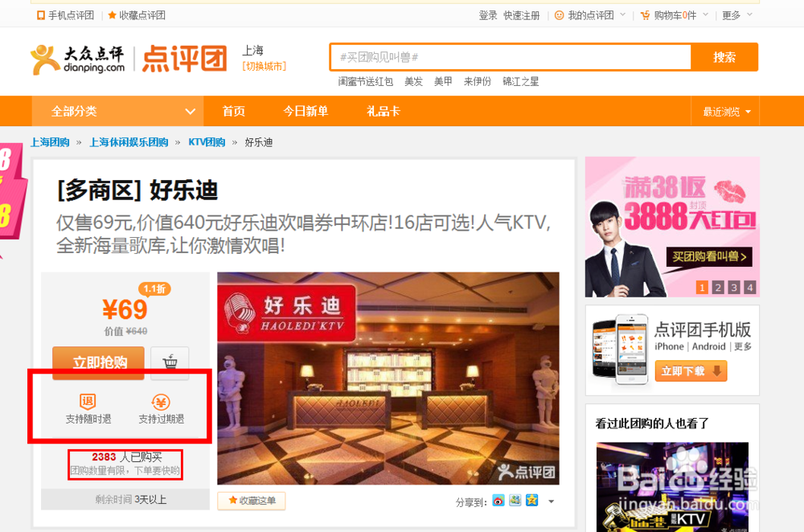Click the 满38返 3888大红包 banner
The height and width of the screenshot is (532, 804).
pyautogui.click(x=672, y=227)
